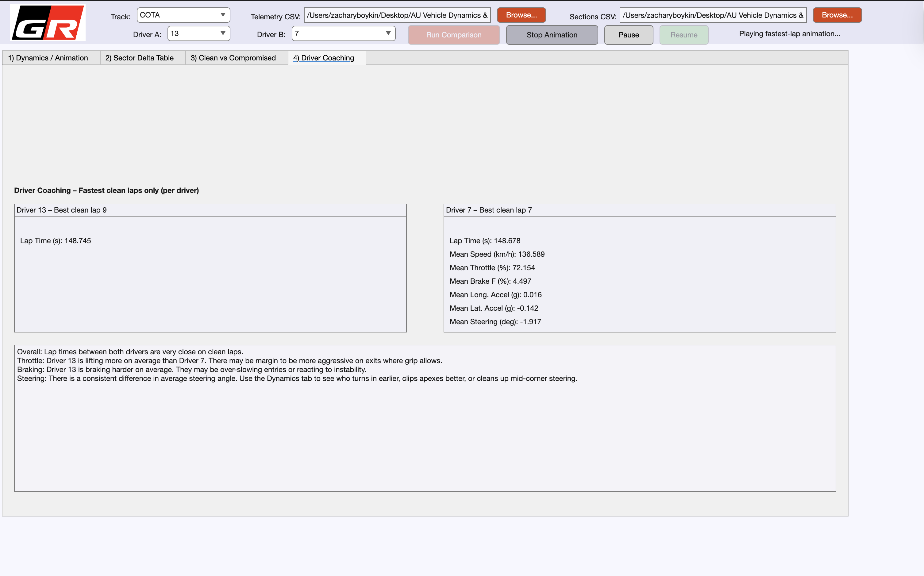Pause the animation playback
Image resolution: width=924 pixels, height=576 pixels.
pyautogui.click(x=628, y=35)
